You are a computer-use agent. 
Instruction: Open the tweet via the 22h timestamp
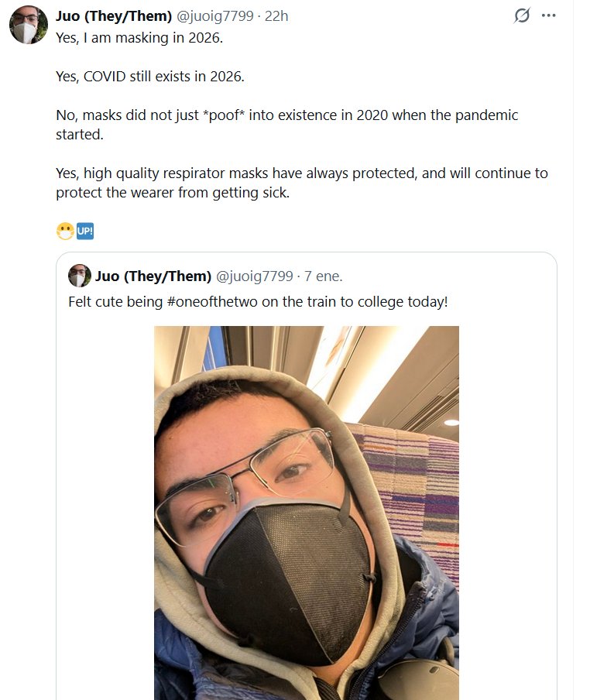(276, 15)
